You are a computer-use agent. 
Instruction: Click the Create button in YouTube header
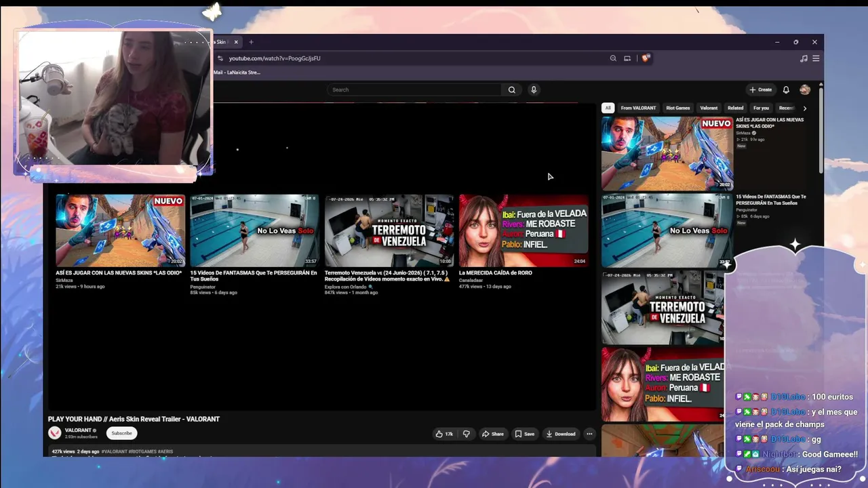click(x=760, y=89)
